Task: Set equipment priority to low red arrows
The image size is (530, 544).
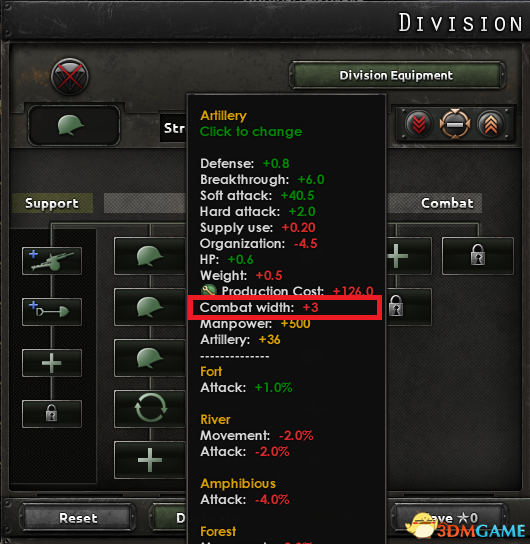Action: [419, 124]
